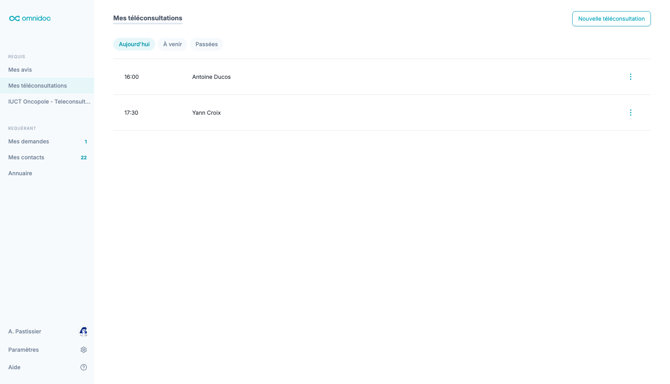Screen dimensions: 670x384
Task: Show the Passées consultations tab
Action: (x=206, y=44)
